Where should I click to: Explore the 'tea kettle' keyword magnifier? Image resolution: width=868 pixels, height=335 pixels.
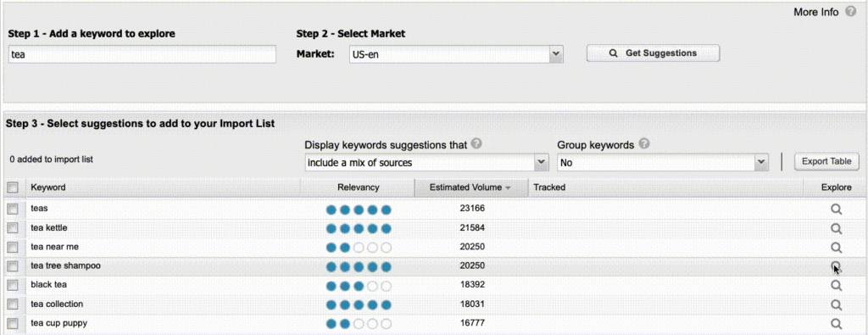pos(836,228)
